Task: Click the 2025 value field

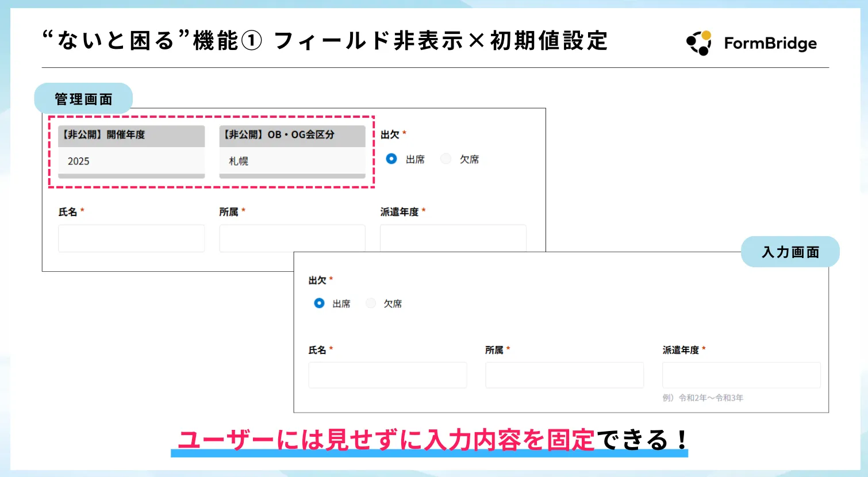Action: tap(131, 161)
